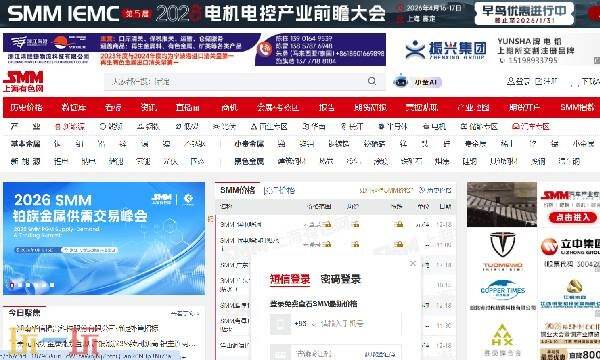Switch to the 密码登录 tab
600x360 pixels.
coord(340,279)
